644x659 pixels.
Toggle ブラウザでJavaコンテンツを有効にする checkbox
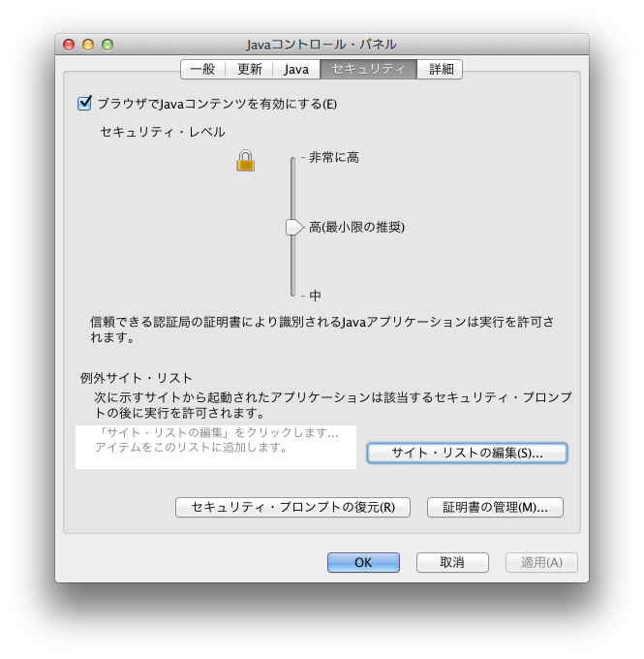[84, 103]
